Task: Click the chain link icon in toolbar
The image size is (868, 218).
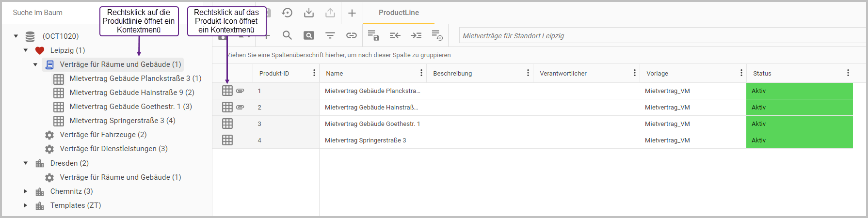Action: [352, 35]
